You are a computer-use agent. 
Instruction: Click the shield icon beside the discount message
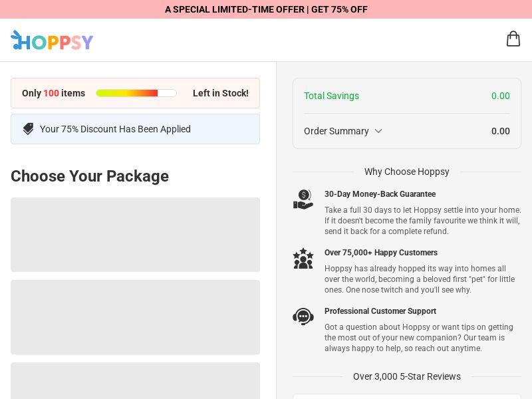tap(28, 128)
